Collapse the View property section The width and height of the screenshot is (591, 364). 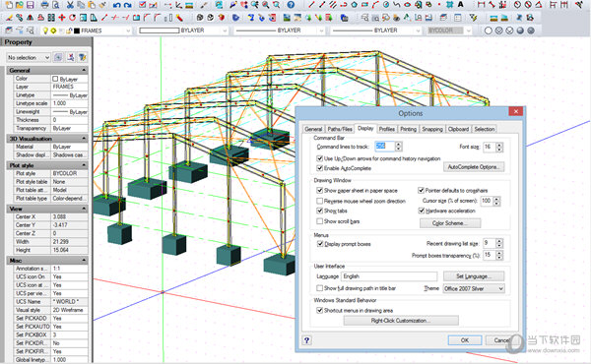pos(84,209)
